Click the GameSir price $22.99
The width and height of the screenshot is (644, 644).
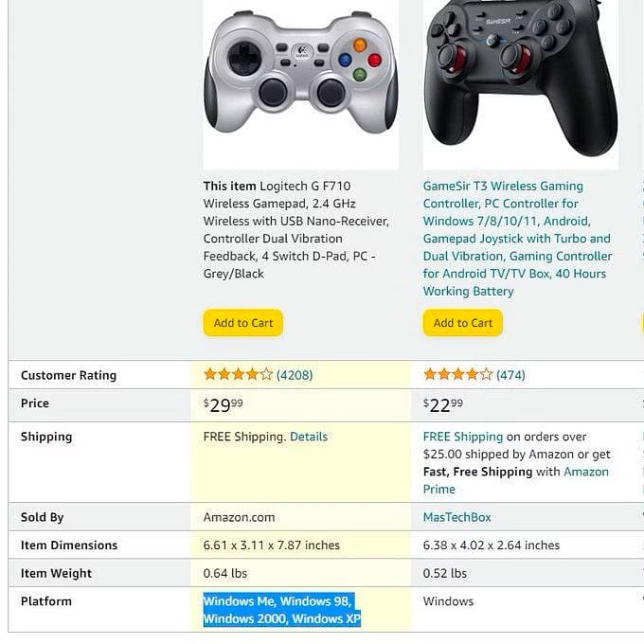(x=443, y=404)
